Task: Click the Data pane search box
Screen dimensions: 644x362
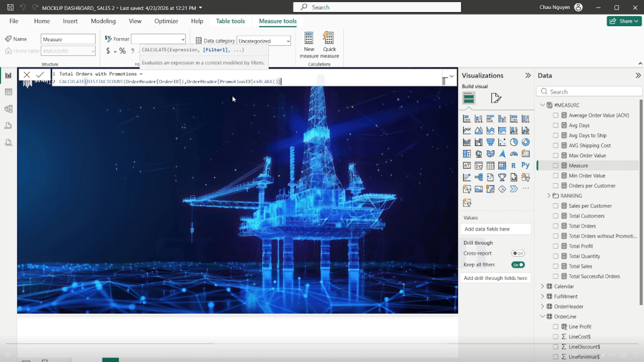Action: point(589,92)
